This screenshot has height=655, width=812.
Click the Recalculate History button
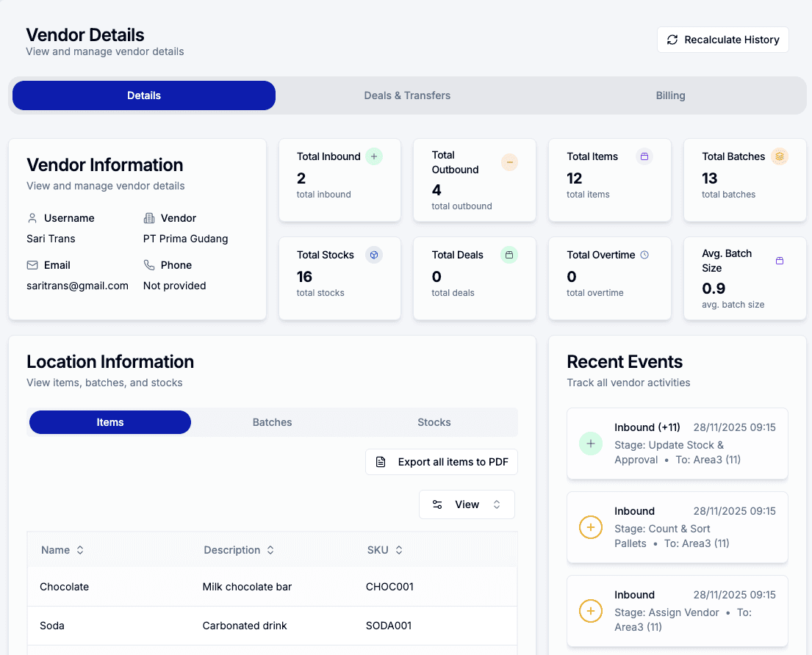click(x=722, y=40)
